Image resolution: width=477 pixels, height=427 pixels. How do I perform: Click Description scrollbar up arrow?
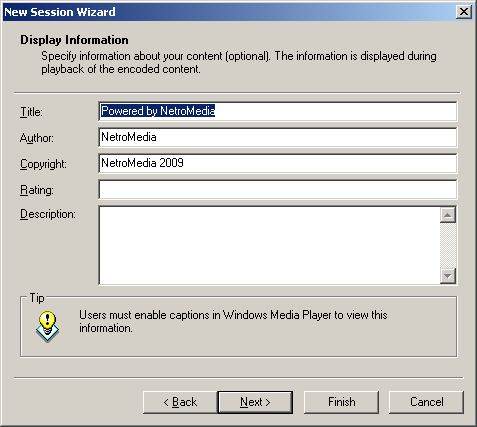[448, 215]
